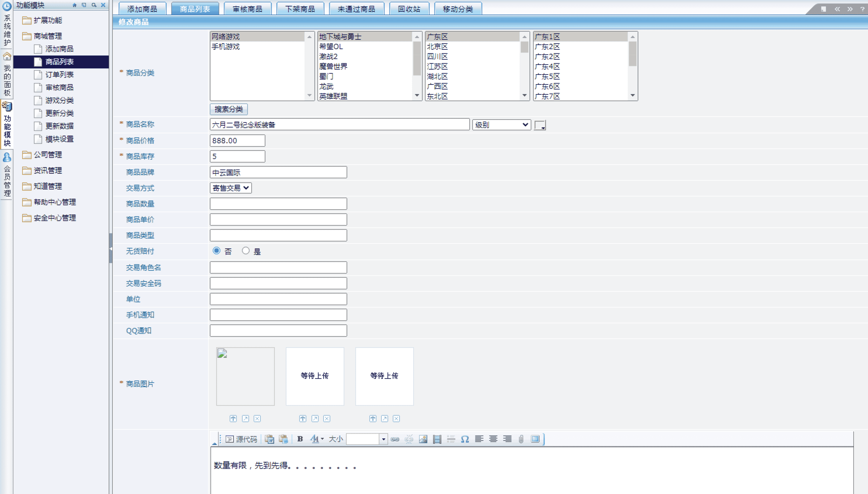The height and width of the screenshot is (494, 868).
Task: Click paste as plain text icon
Action: (x=283, y=439)
